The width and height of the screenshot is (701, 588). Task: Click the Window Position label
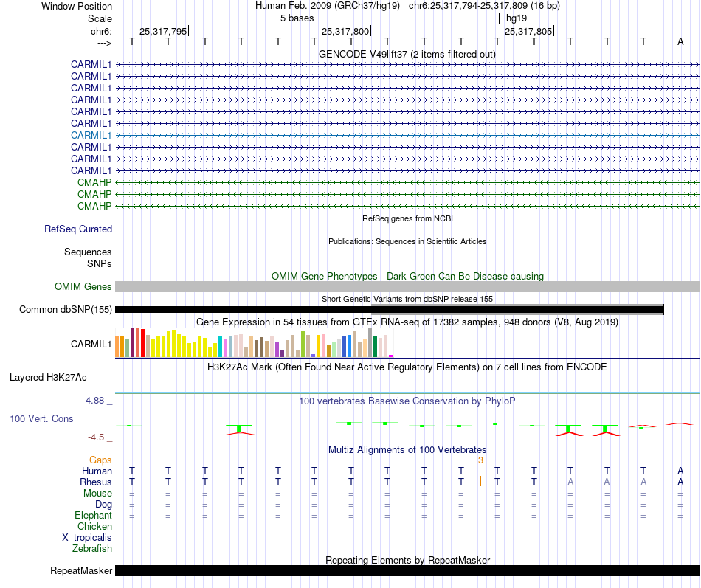pyautogui.click(x=77, y=6)
